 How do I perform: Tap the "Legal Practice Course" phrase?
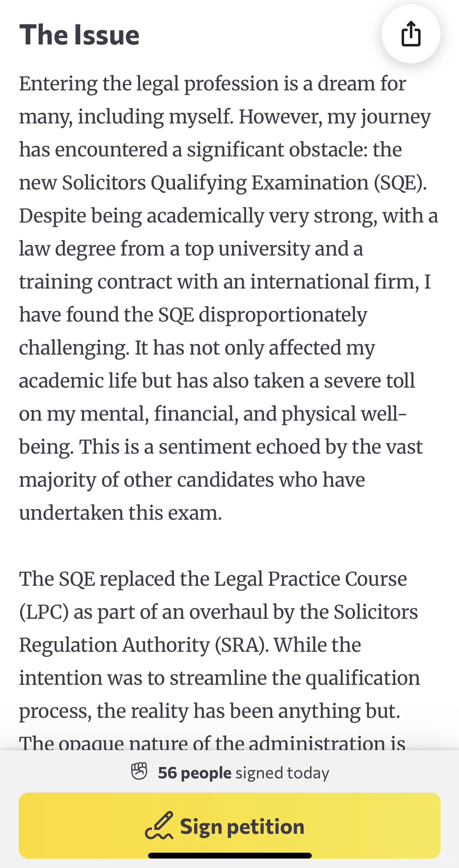tap(310, 579)
